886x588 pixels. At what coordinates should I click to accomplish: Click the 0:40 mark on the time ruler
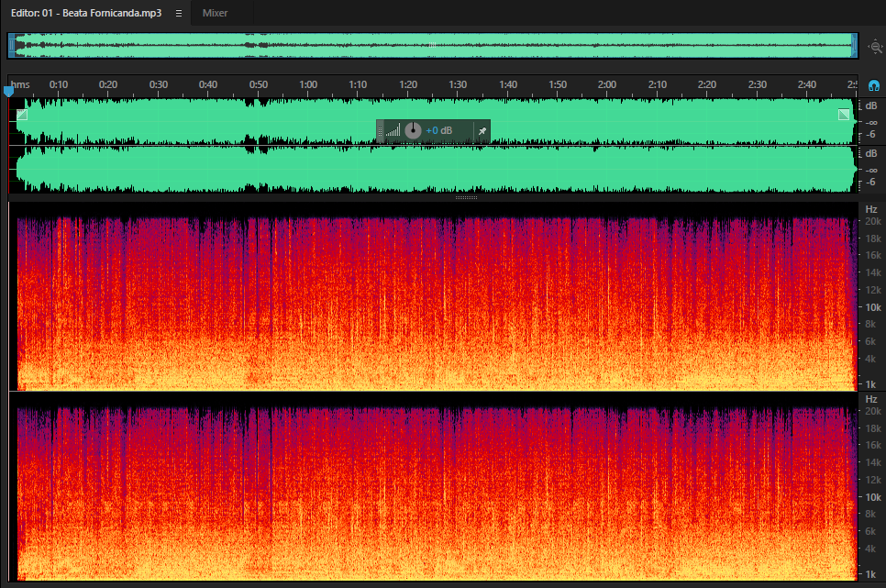point(208,84)
